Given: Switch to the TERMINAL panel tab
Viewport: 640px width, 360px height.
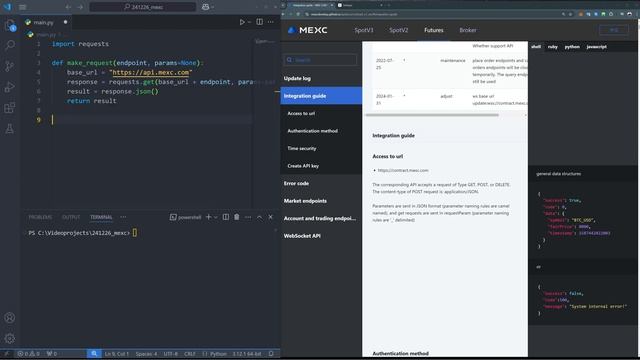Looking at the screenshot, I should pos(101,217).
